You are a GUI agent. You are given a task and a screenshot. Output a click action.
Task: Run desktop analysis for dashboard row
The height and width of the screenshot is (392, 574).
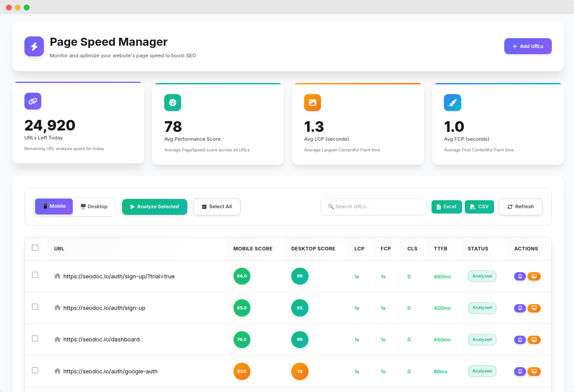(x=534, y=340)
